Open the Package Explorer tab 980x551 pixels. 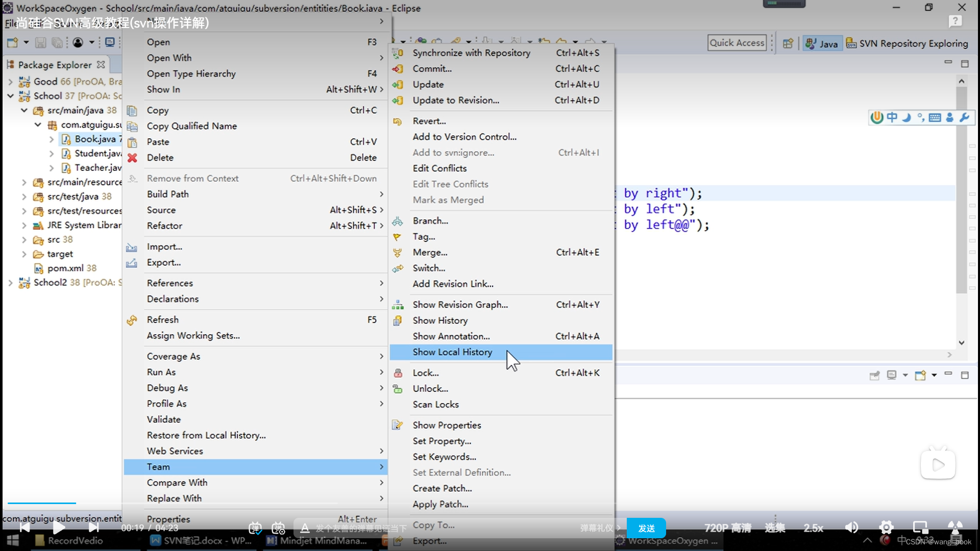(x=57, y=65)
